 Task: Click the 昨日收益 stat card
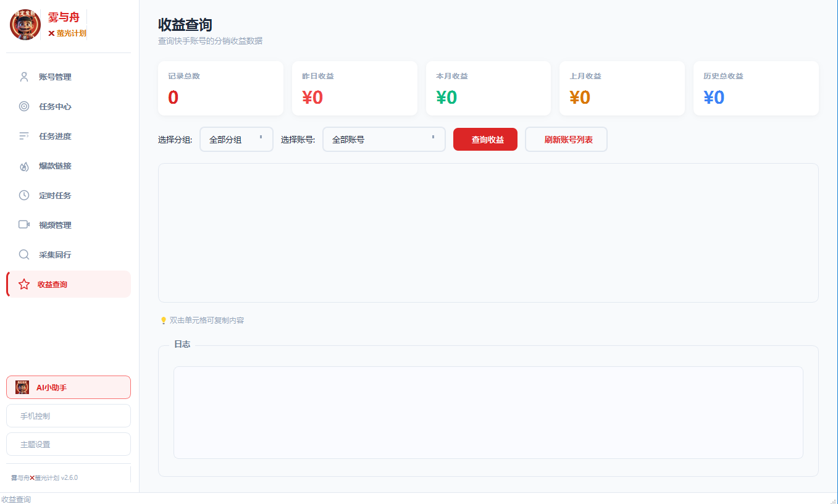354,88
